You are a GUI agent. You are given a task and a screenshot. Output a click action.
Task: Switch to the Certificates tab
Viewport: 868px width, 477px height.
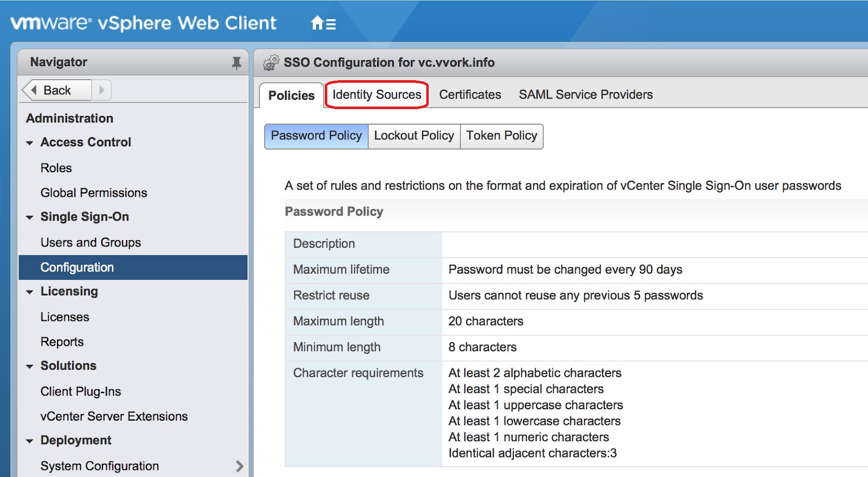(470, 95)
